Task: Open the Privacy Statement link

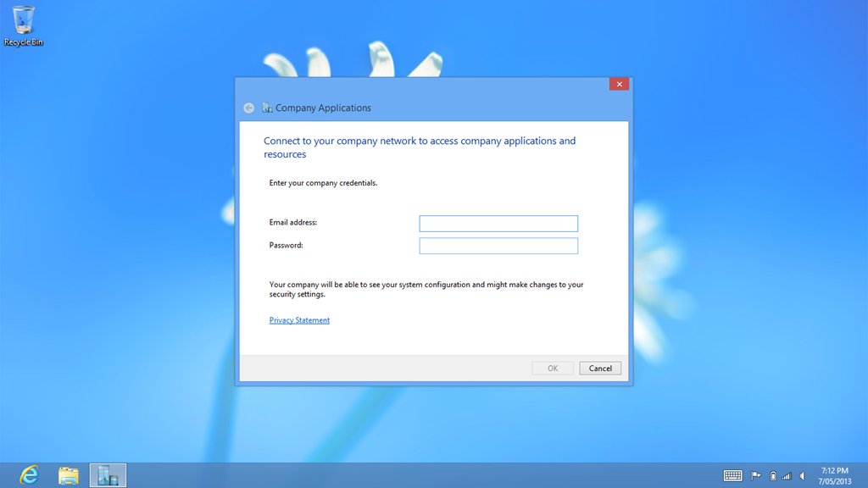Action: (299, 320)
